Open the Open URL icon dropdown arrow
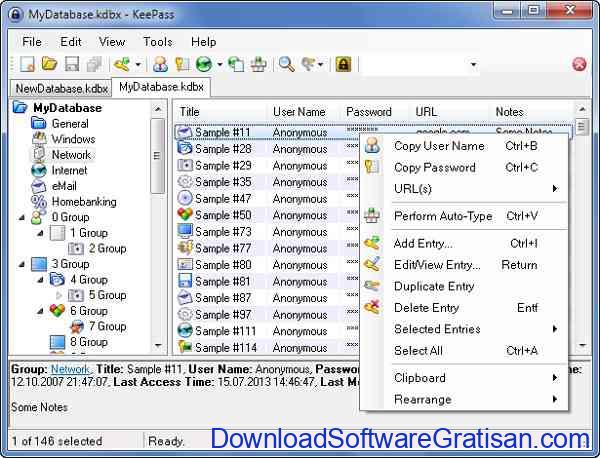This screenshot has width=600, height=458. [x=220, y=64]
